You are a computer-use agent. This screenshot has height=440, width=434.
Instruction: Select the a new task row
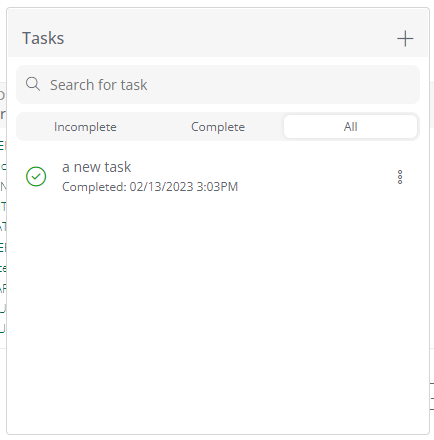point(218,177)
